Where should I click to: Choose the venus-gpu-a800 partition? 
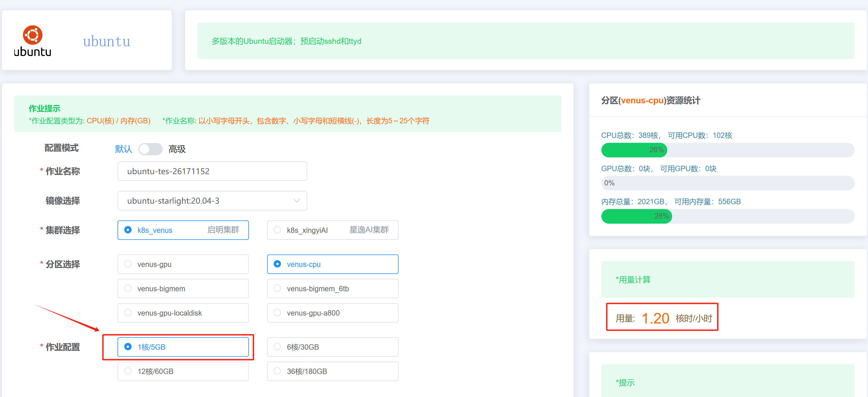tap(332, 313)
